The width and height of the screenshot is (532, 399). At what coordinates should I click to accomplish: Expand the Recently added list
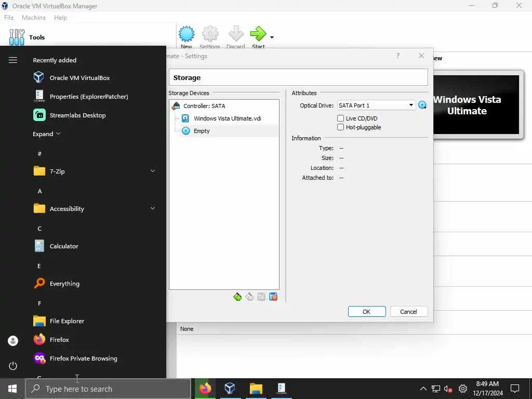pos(46,134)
